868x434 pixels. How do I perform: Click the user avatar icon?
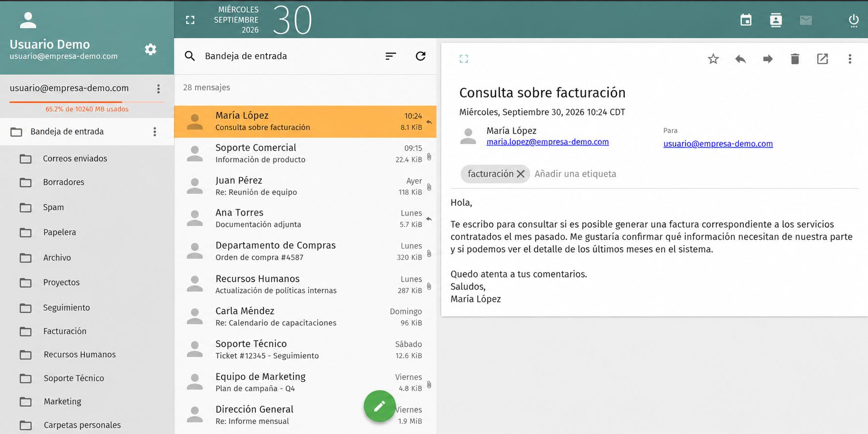click(x=28, y=20)
